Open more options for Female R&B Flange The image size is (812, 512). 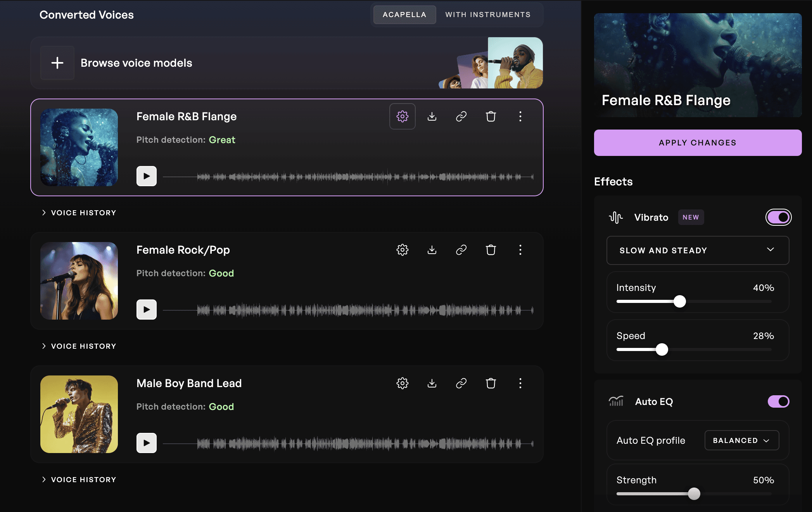point(520,116)
